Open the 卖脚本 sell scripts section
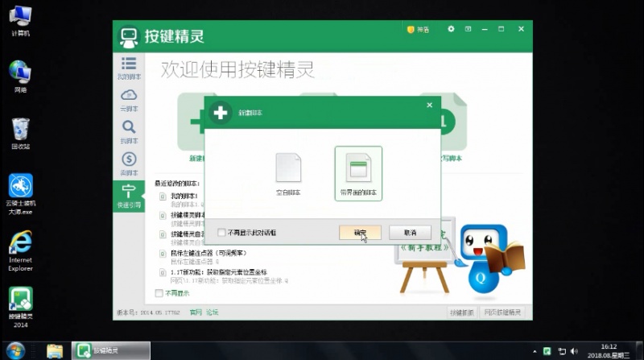 (x=129, y=164)
